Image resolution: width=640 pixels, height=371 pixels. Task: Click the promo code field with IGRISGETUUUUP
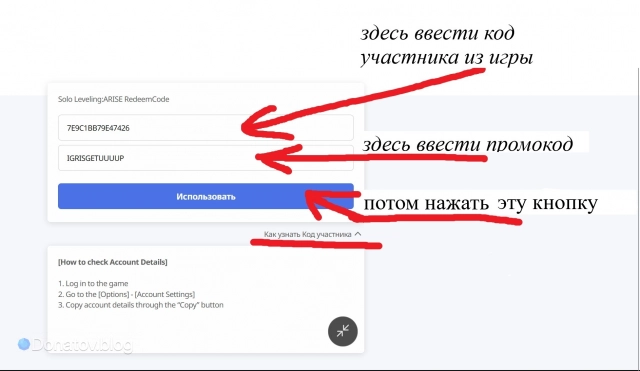(x=206, y=158)
